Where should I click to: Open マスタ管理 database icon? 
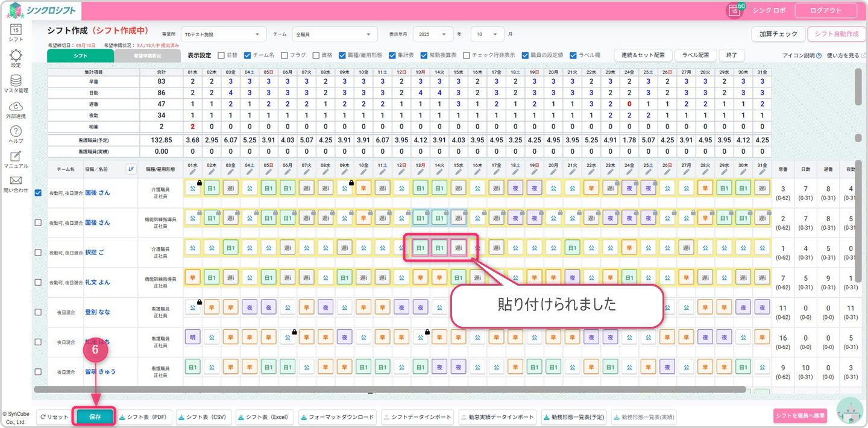click(x=16, y=81)
